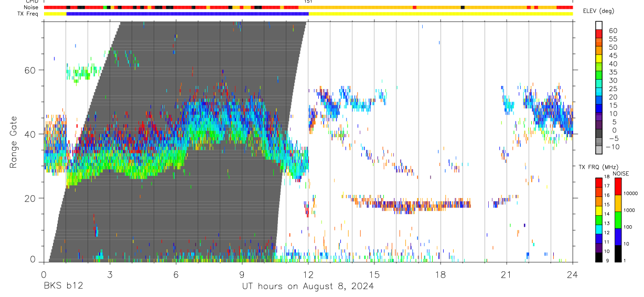The height and width of the screenshot is (297, 644).
Task: Select the cyan TX frequency swatch between 12 and 13
Action: pos(599,229)
